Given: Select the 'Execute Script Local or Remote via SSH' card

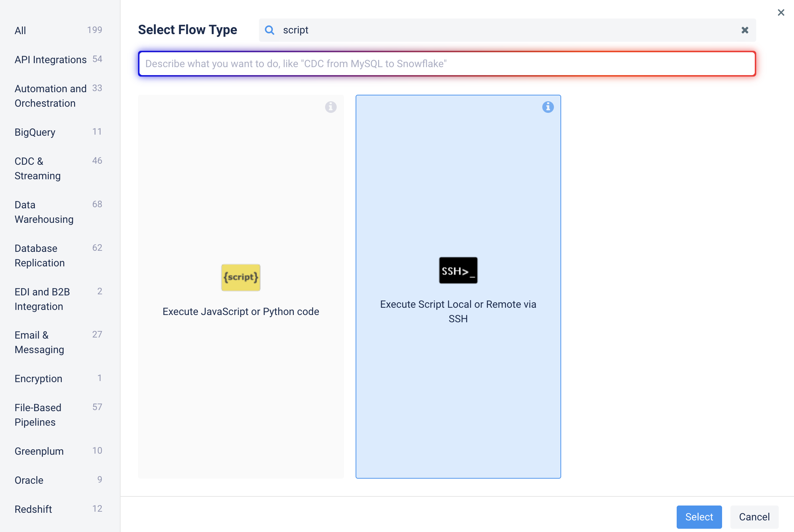Looking at the screenshot, I should tap(458, 363).
